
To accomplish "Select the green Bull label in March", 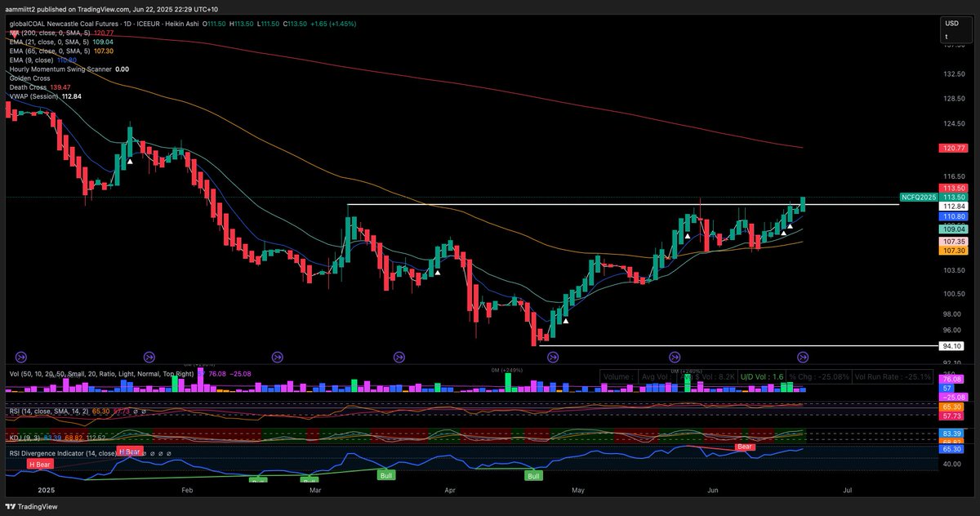I will point(385,474).
